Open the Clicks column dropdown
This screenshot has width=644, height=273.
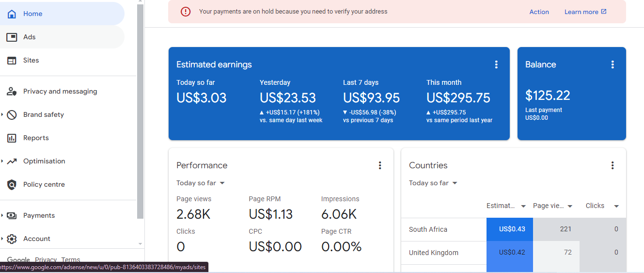[616, 206]
